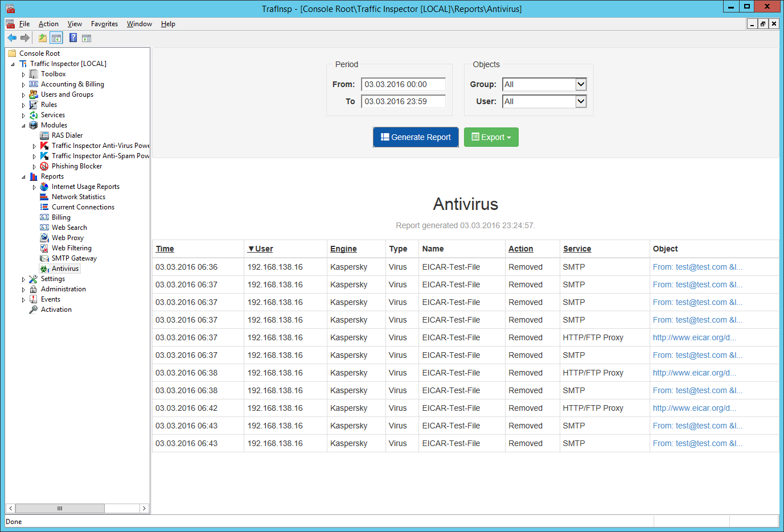Screen dimensions: 784x532
Task: Click the To date input field
Action: [403, 101]
